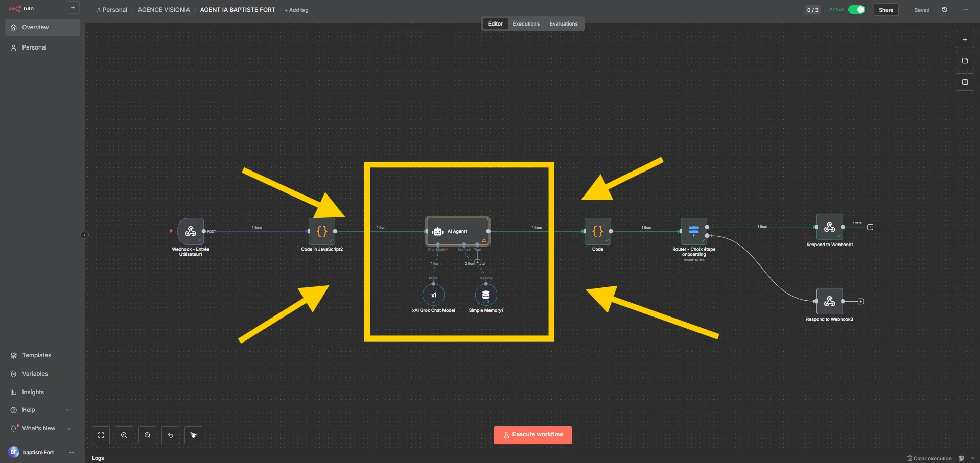Viewport: 980px width, 463px height.
Task: Open workflow history
Action: click(x=945, y=10)
